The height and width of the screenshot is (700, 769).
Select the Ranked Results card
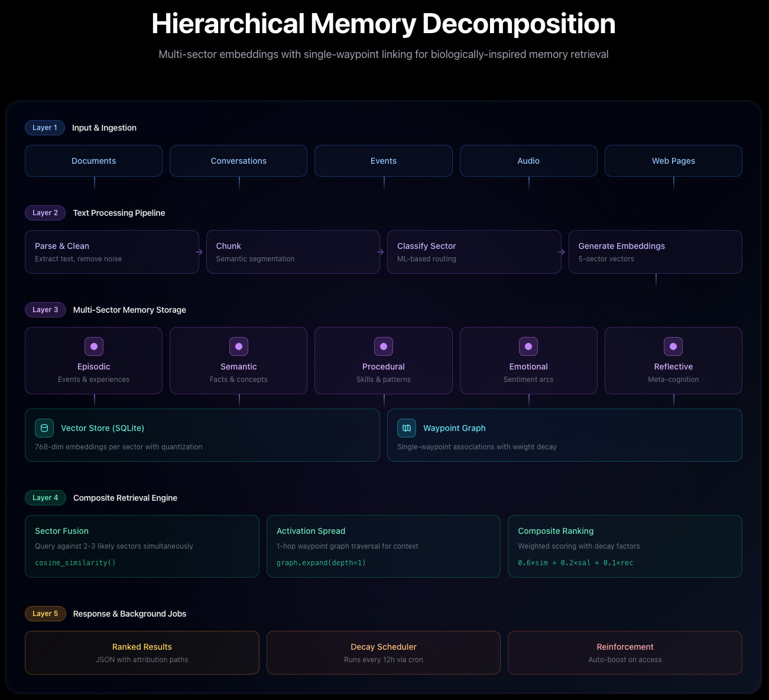[142, 653]
